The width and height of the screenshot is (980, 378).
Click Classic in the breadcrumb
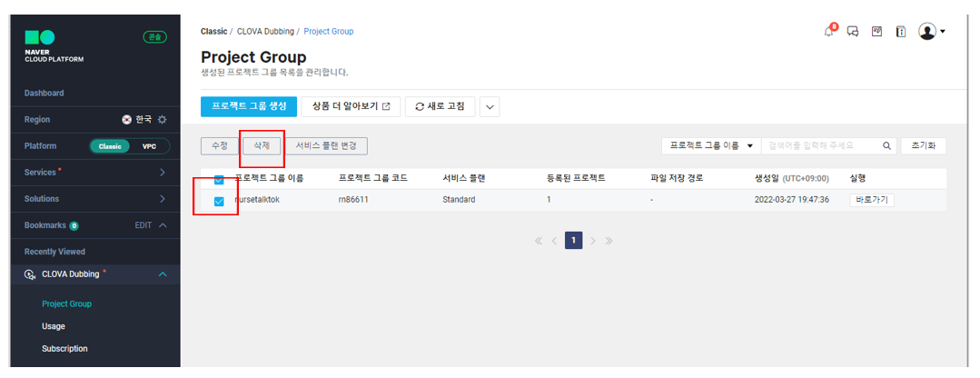coord(213,31)
